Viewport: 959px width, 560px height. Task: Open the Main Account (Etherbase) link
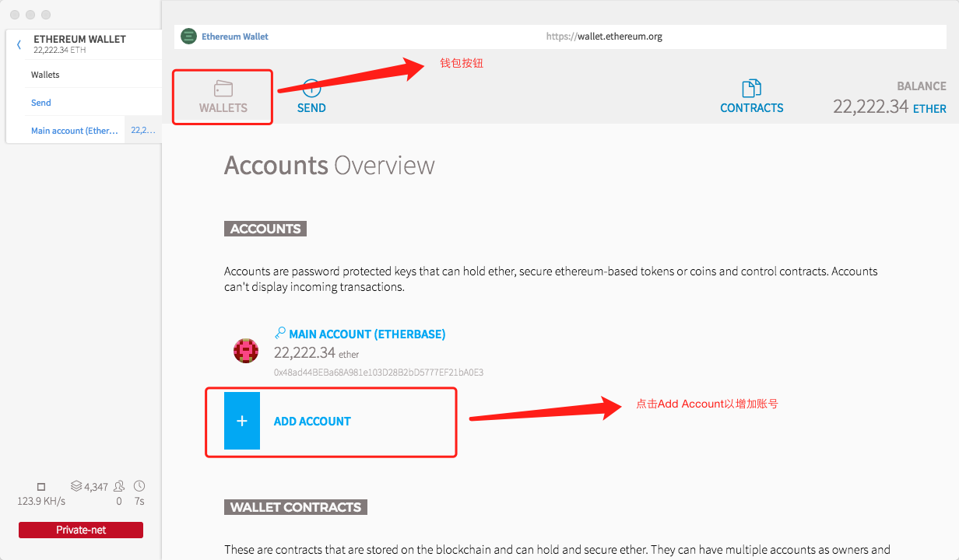click(367, 334)
